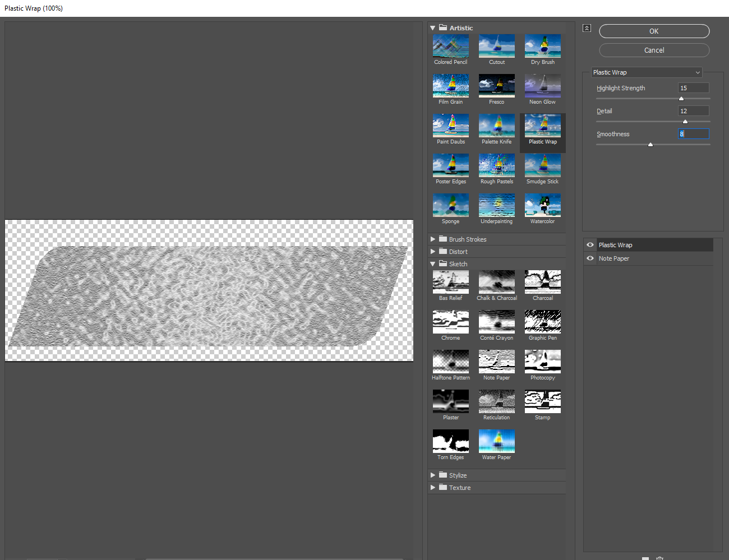
Task: Open the filter selection dropdown
Action: click(x=646, y=72)
